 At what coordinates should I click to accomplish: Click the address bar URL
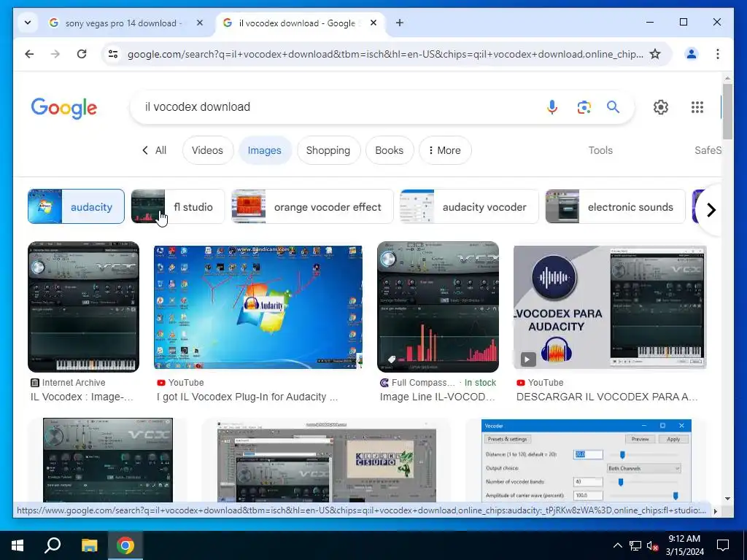click(x=385, y=54)
